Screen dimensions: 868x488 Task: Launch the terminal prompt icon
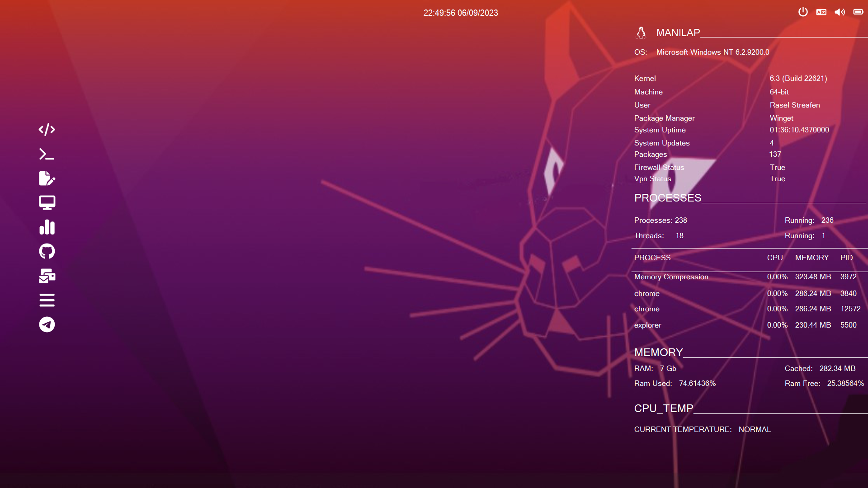[47, 154]
